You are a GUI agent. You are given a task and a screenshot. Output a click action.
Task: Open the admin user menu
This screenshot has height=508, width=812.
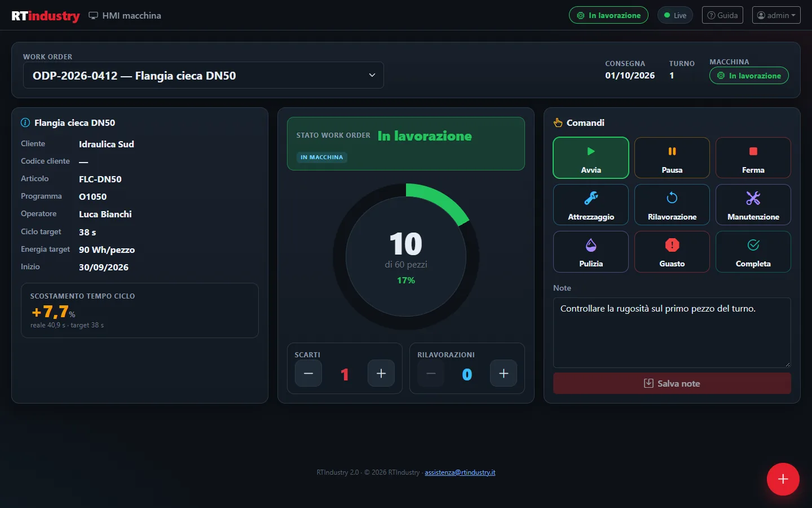(776, 15)
